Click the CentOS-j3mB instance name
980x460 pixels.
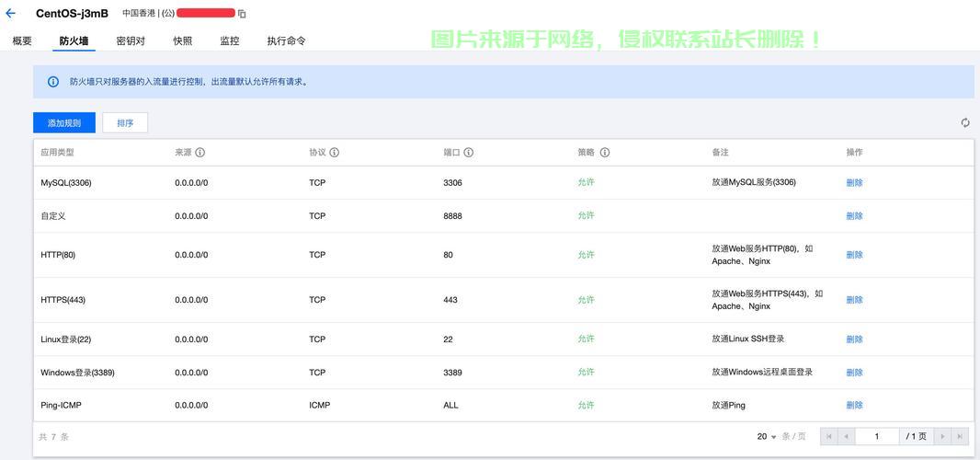click(72, 13)
